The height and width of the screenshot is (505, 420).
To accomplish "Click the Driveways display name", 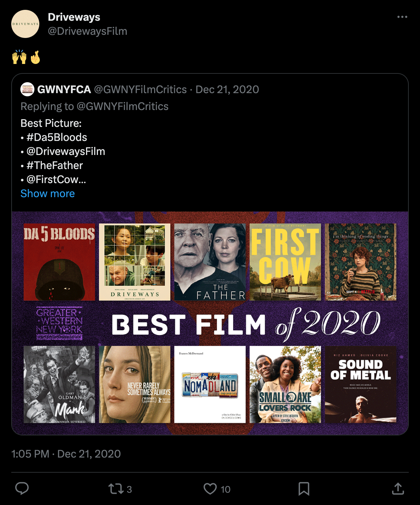I will (74, 17).
